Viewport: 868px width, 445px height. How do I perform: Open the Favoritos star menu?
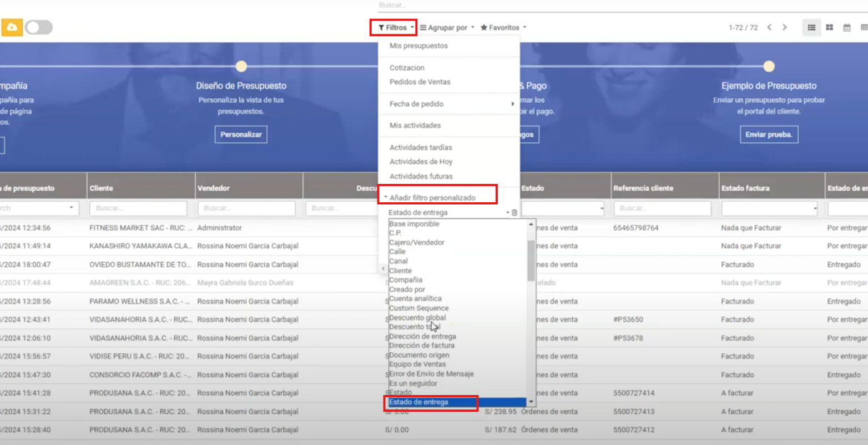[503, 27]
